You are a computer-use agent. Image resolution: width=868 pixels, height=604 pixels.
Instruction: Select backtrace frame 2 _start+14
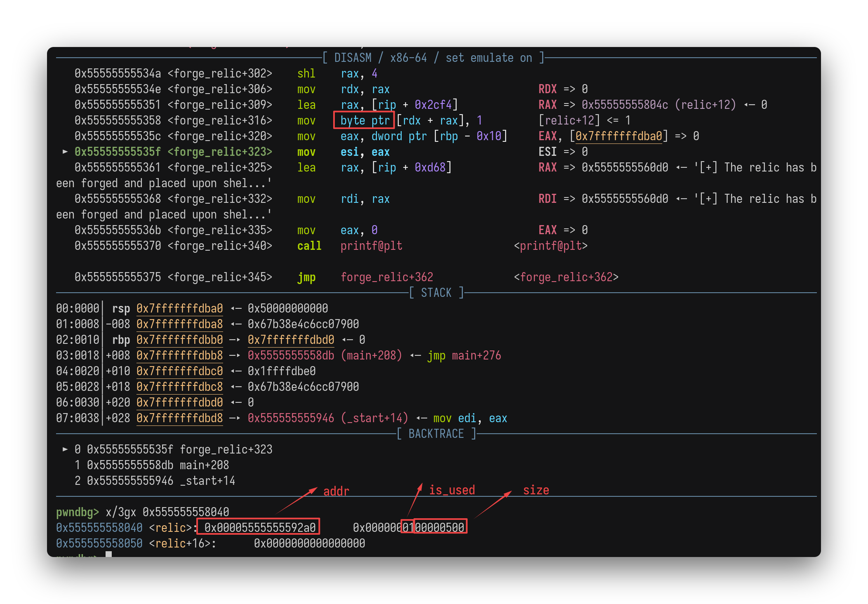(x=155, y=481)
